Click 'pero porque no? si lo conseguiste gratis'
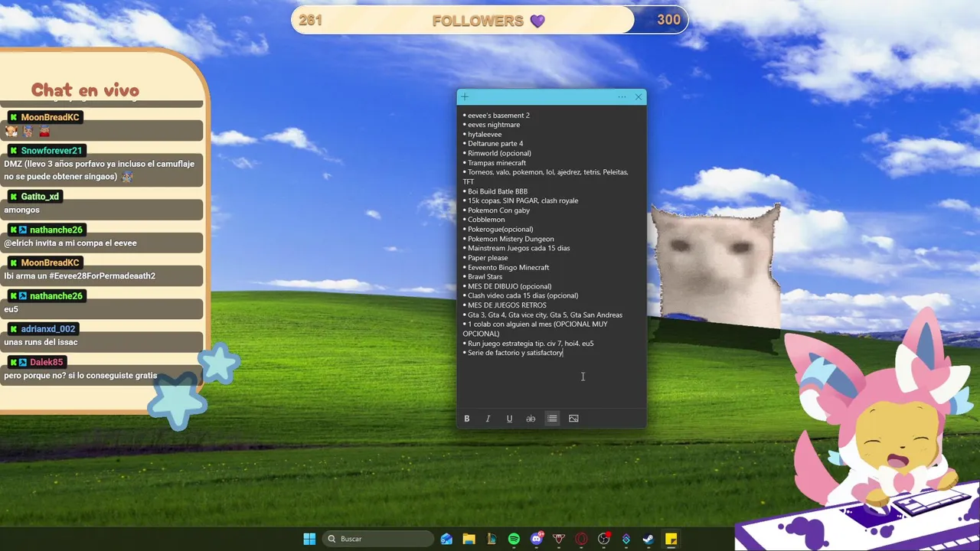The image size is (980, 551). click(80, 376)
